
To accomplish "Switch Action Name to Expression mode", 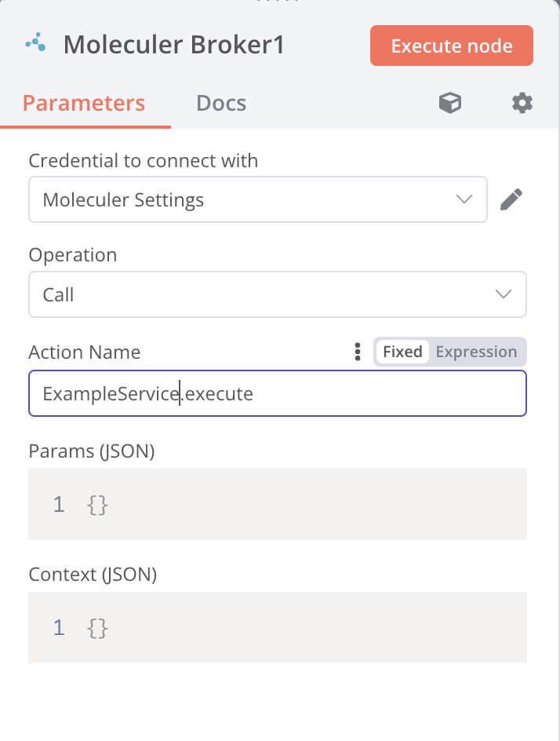I will (476, 352).
